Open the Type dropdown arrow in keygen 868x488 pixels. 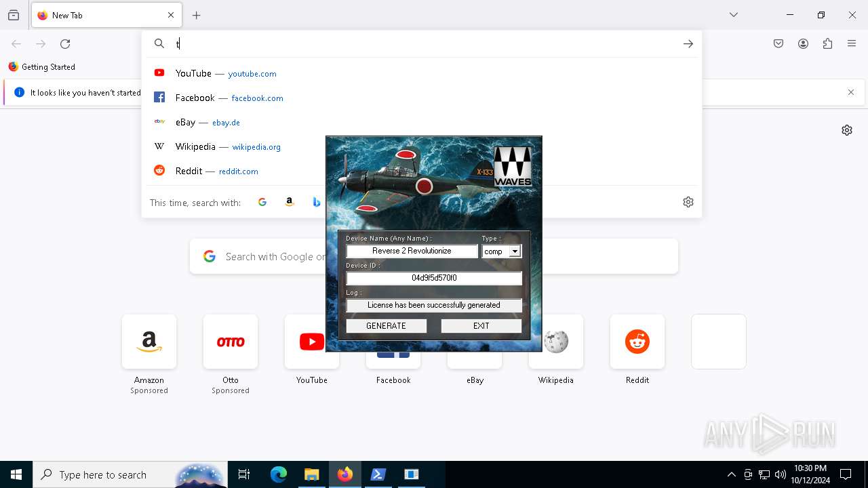click(515, 251)
